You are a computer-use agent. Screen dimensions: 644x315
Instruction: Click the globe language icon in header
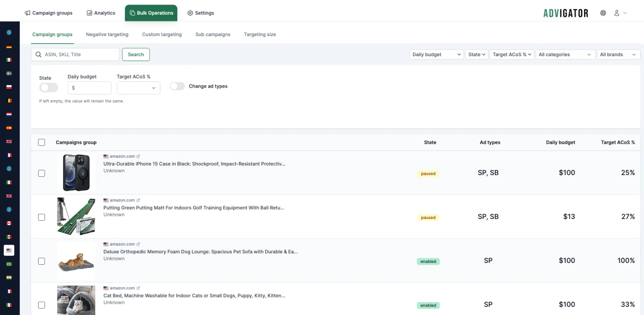pyautogui.click(x=603, y=13)
